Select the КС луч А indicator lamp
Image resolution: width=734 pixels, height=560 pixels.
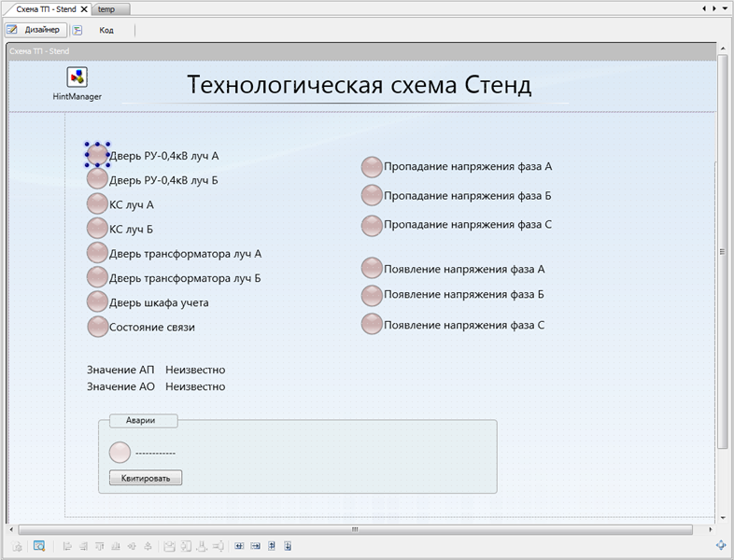coord(97,203)
